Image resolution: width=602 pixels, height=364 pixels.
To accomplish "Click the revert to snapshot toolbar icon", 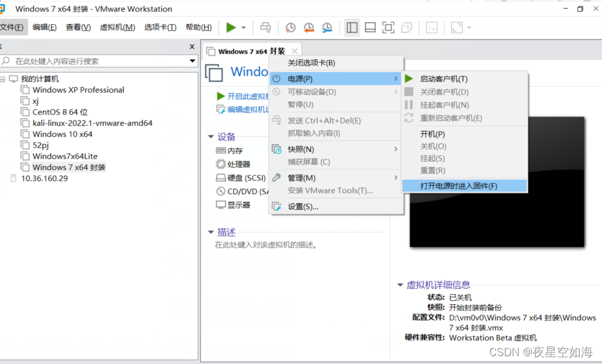I will click(309, 27).
